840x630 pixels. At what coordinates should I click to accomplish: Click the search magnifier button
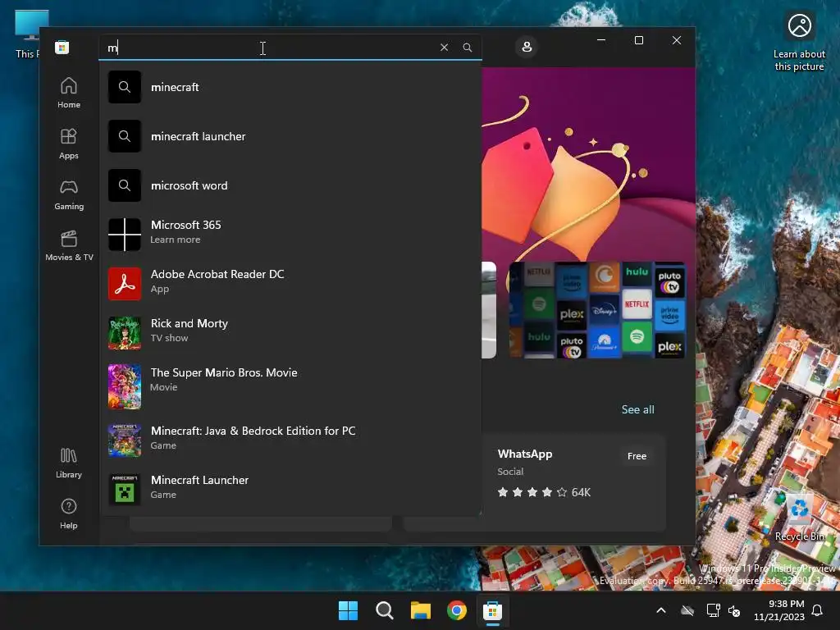click(x=467, y=47)
